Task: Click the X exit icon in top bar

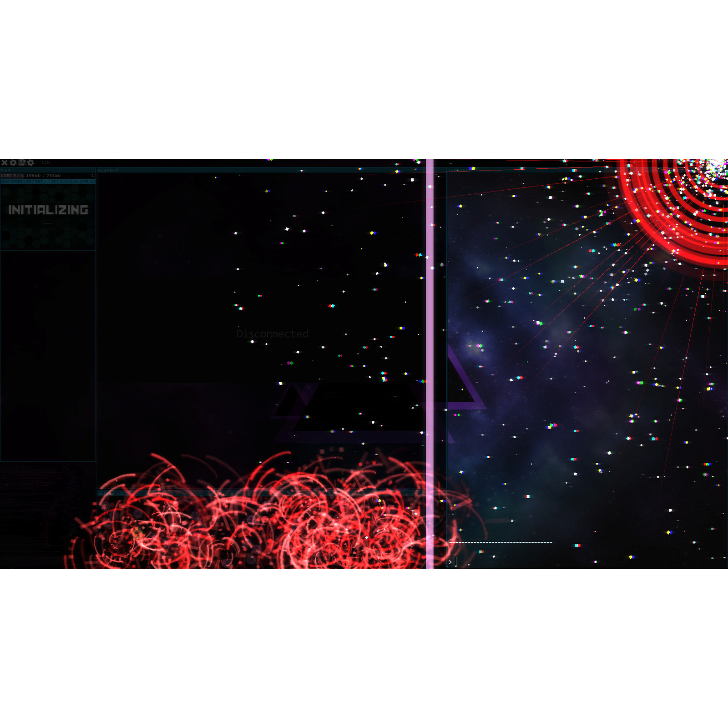Action: point(5,162)
